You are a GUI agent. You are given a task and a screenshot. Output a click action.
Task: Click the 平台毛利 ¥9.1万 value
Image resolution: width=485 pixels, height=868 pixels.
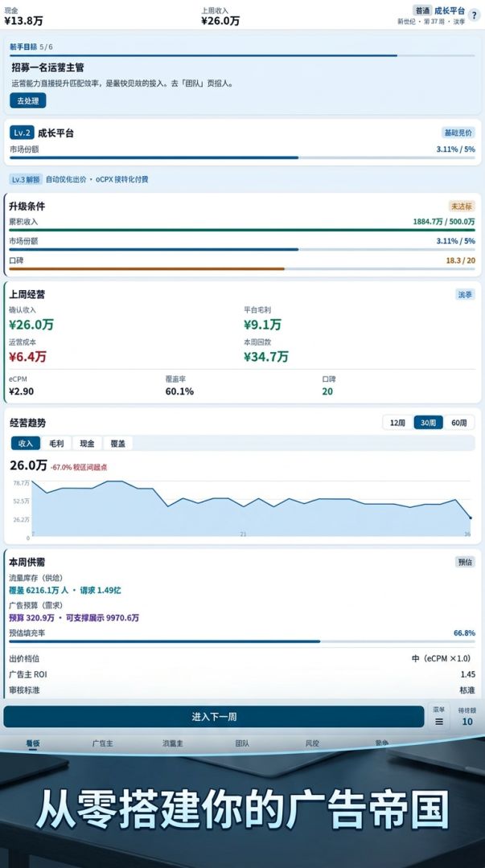[x=262, y=325]
